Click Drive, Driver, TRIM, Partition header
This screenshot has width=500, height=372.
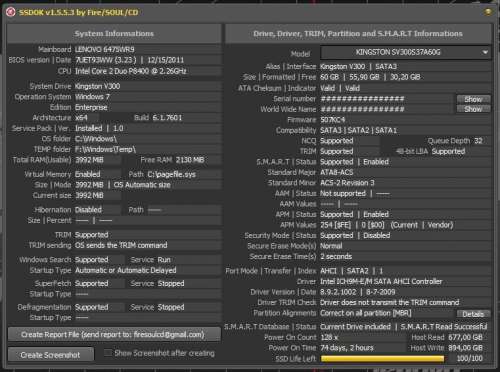point(358,34)
